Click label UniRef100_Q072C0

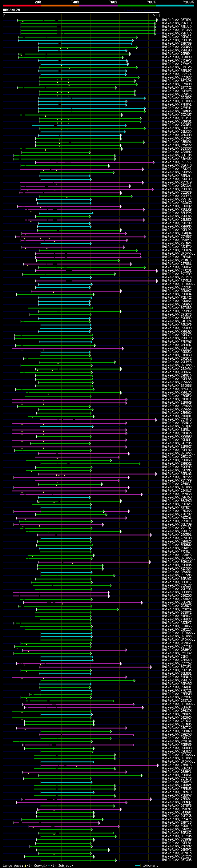tap(177, 856)
